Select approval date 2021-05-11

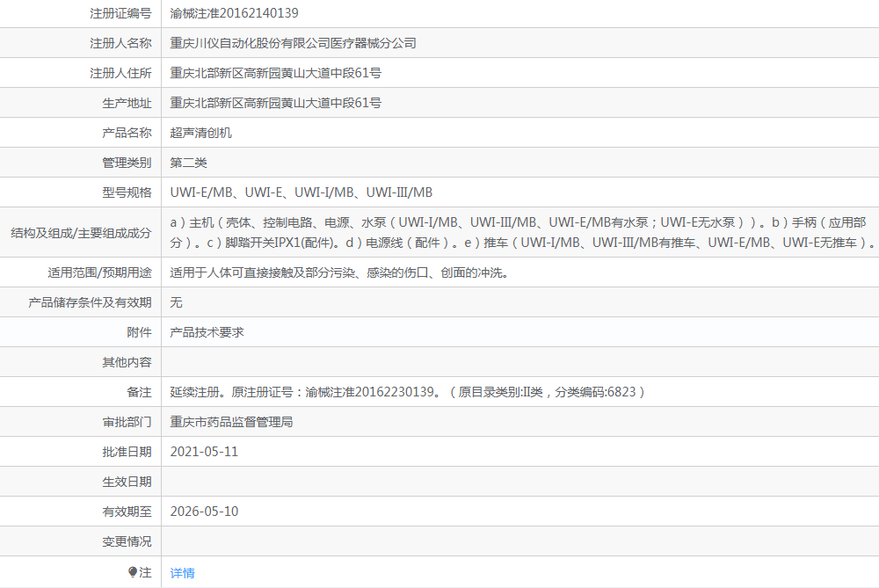click(204, 452)
